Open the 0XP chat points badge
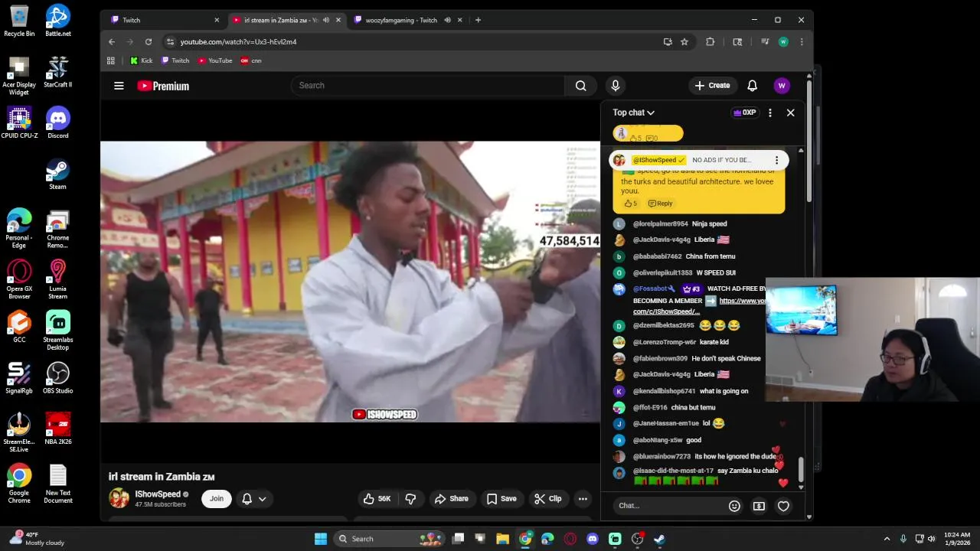The height and width of the screenshot is (551, 980). [745, 112]
